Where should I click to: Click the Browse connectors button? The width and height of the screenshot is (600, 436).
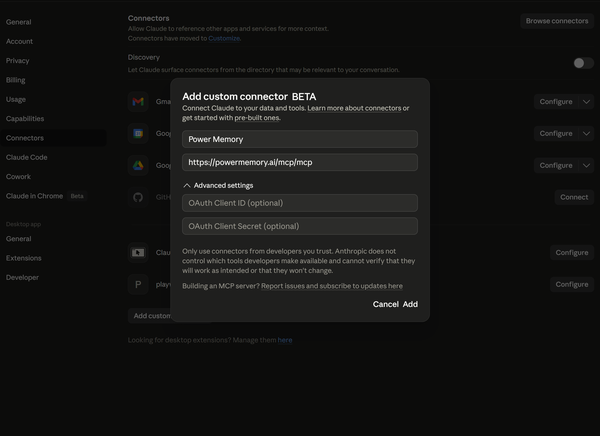[557, 21]
